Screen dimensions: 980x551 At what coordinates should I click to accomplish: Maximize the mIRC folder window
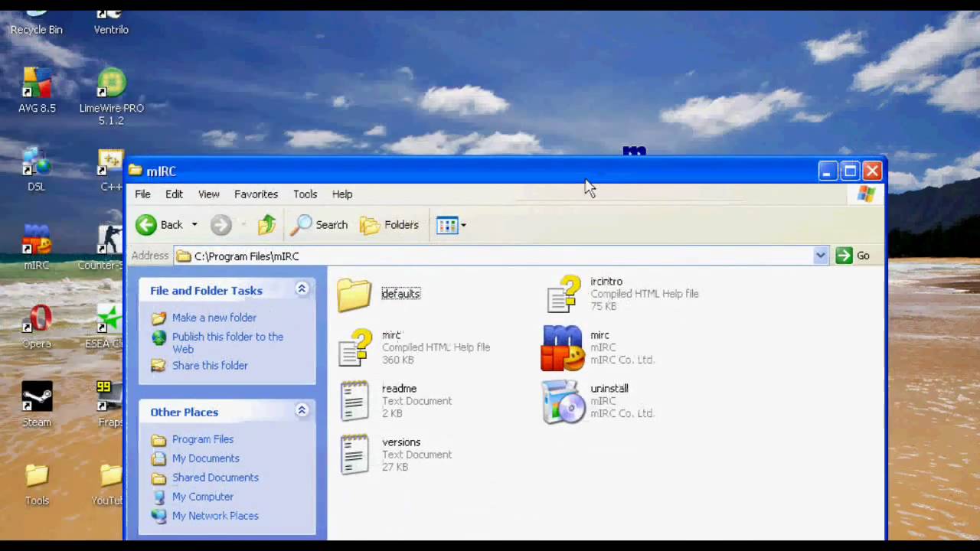click(x=850, y=171)
